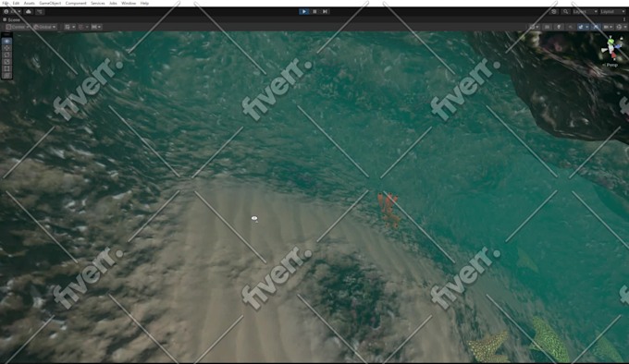Open the Layers dropdown
The image size is (629, 364).
click(x=586, y=12)
